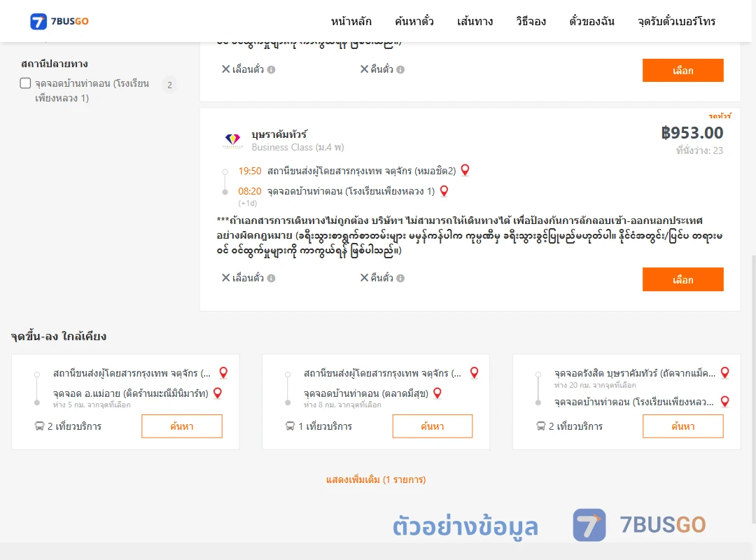Click bus icon beside 1 เที่ยวบริการ

pos(290,426)
